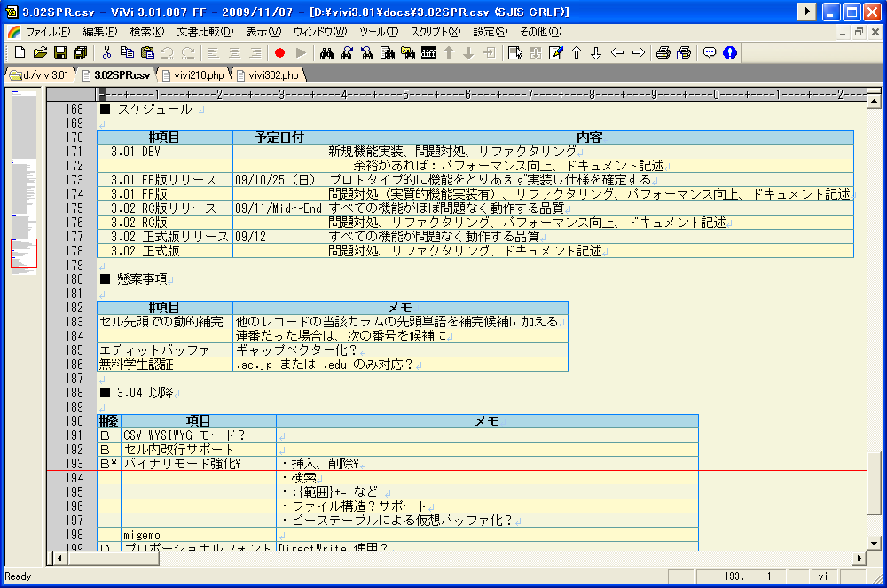Click the Undo arrow icon

click(167, 52)
